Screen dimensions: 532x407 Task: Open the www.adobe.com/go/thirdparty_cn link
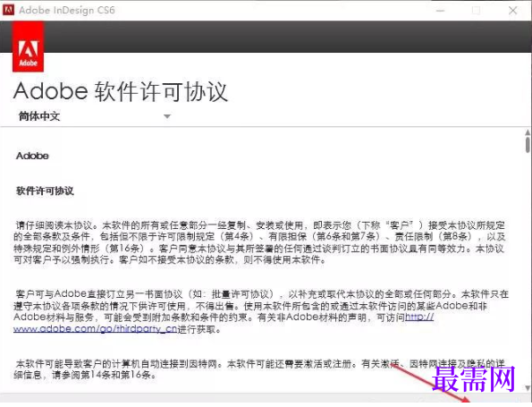point(96,329)
